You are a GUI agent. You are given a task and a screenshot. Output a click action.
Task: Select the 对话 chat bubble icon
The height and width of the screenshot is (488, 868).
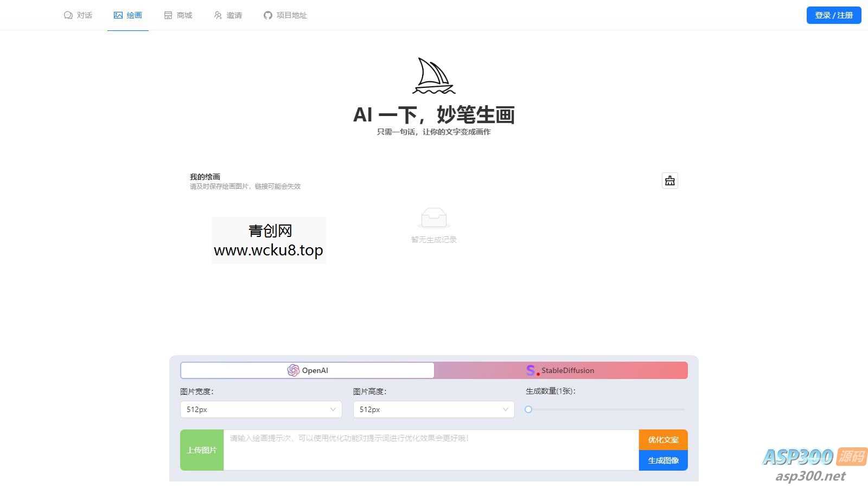(x=67, y=15)
